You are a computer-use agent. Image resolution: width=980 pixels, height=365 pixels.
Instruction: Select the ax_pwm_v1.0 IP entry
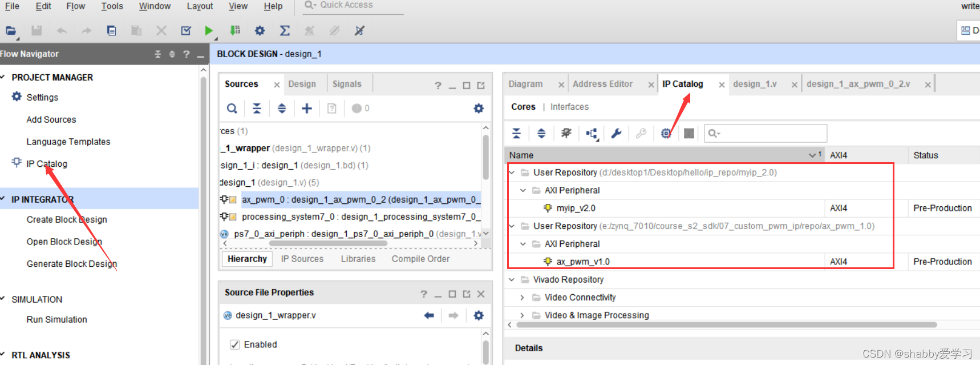tap(583, 262)
